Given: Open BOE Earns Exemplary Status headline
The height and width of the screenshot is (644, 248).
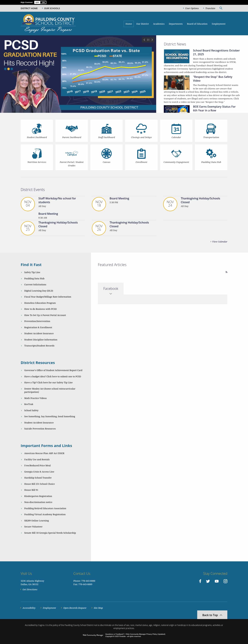Looking at the screenshot, I should pos(214,108).
